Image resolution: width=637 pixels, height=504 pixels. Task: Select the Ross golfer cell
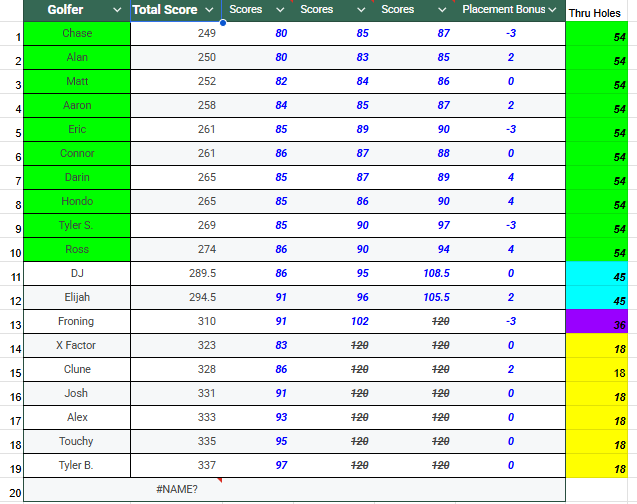pyautogui.click(x=77, y=249)
